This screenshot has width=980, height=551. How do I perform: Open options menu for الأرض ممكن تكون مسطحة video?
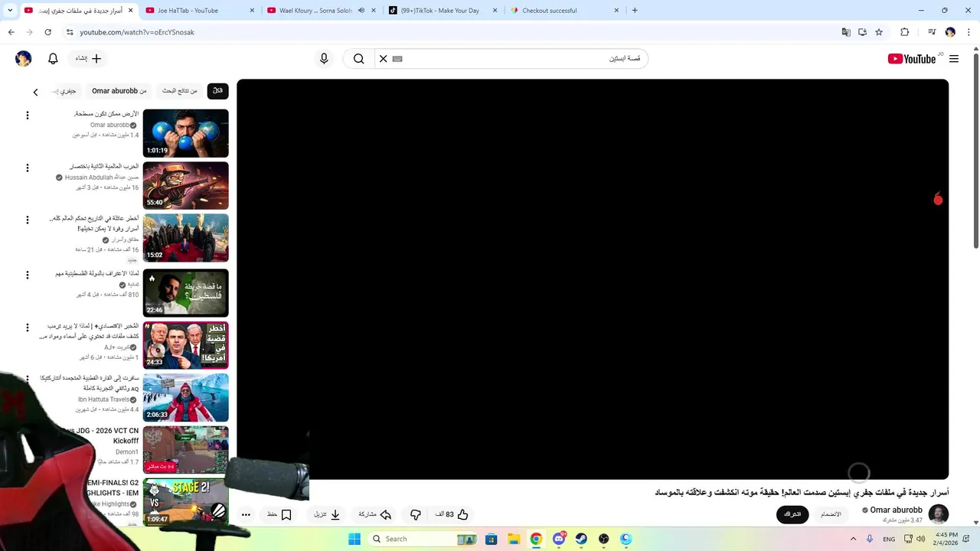click(x=28, y=116)
